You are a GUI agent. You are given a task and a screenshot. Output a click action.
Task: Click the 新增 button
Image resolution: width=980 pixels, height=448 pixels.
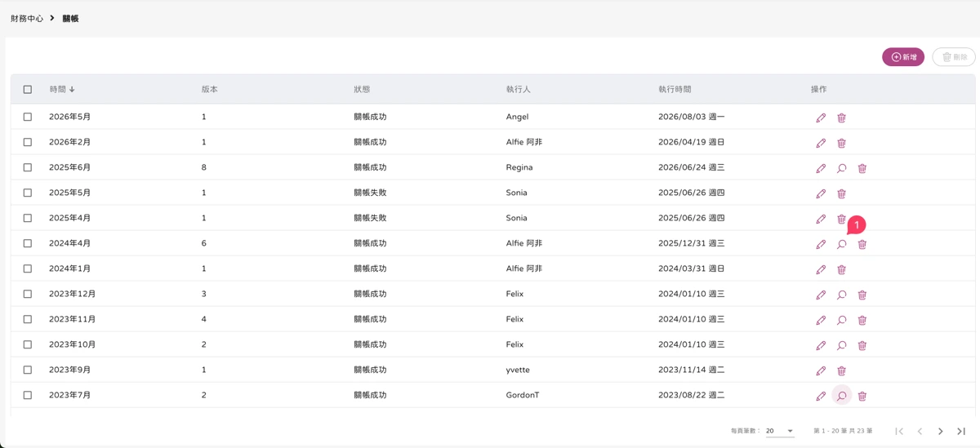tap(903, 57)
